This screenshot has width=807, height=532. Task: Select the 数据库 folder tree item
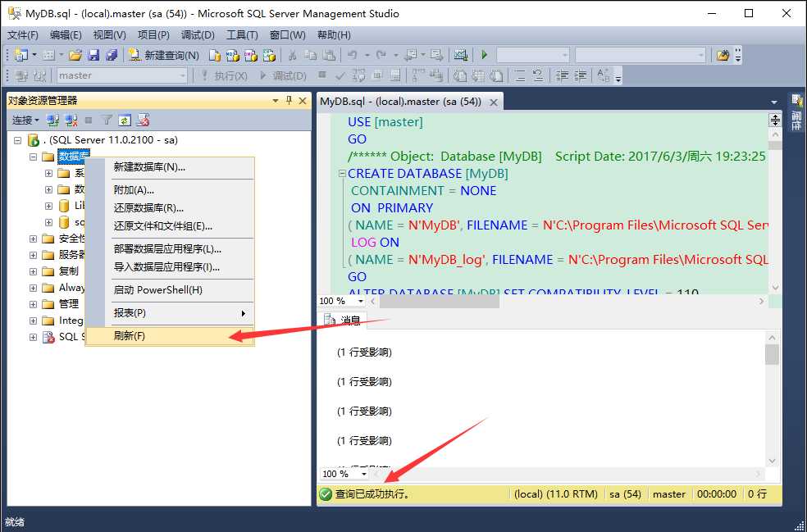[74, 157]
